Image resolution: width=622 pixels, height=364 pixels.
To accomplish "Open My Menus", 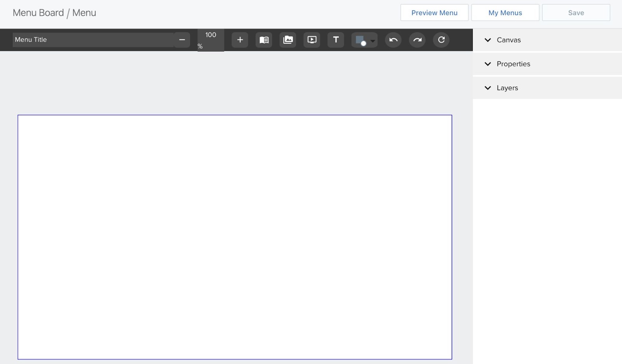I will pyautogui.click(x=505, y=12).
